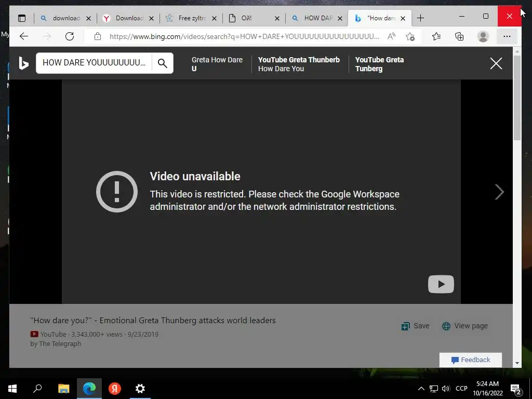Open Yandex Browser from taskbar

click(x=115, y=389)
